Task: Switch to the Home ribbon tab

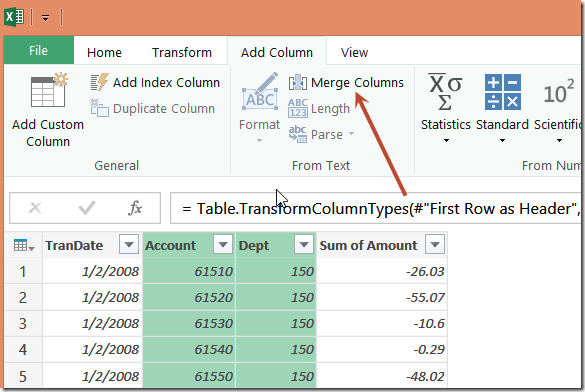Action: 104,53
